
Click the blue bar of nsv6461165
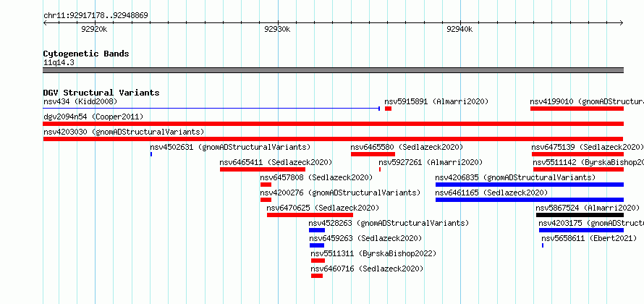[530, 200]
